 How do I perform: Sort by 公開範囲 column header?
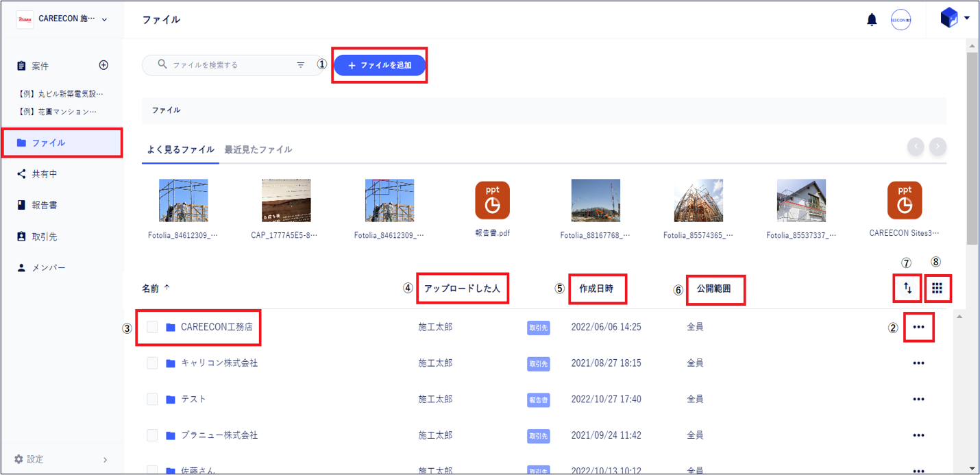pos(713,289)
